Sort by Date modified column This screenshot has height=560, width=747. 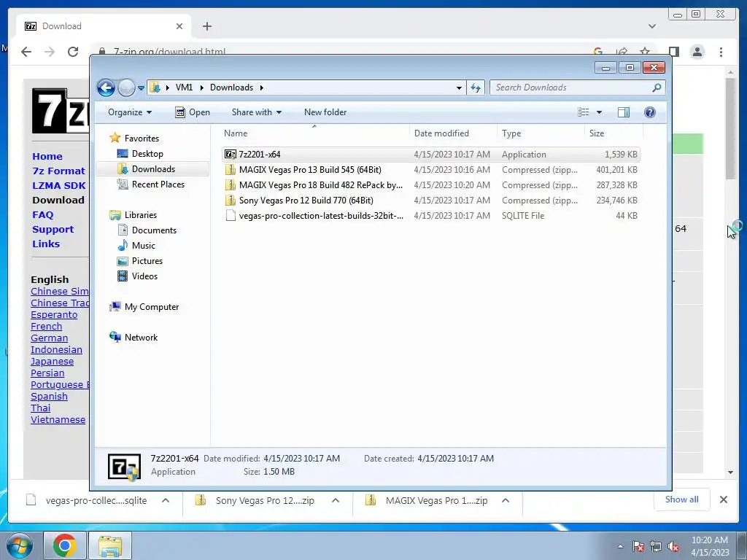point(453,133)
